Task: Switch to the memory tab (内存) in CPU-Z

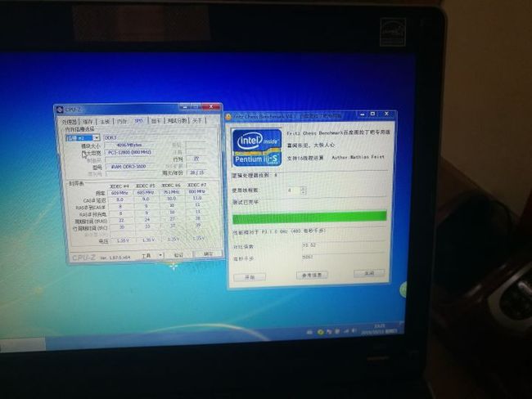Action: [x=122, y=121]
